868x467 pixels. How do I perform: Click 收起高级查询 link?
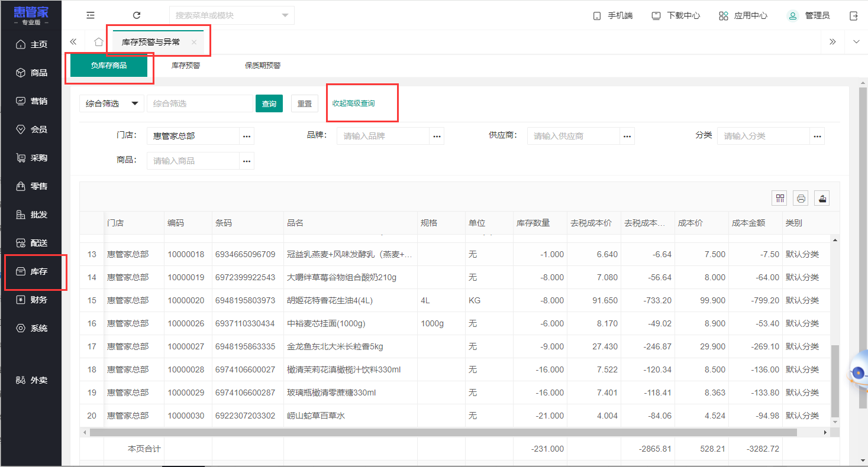tap(353, 103)
